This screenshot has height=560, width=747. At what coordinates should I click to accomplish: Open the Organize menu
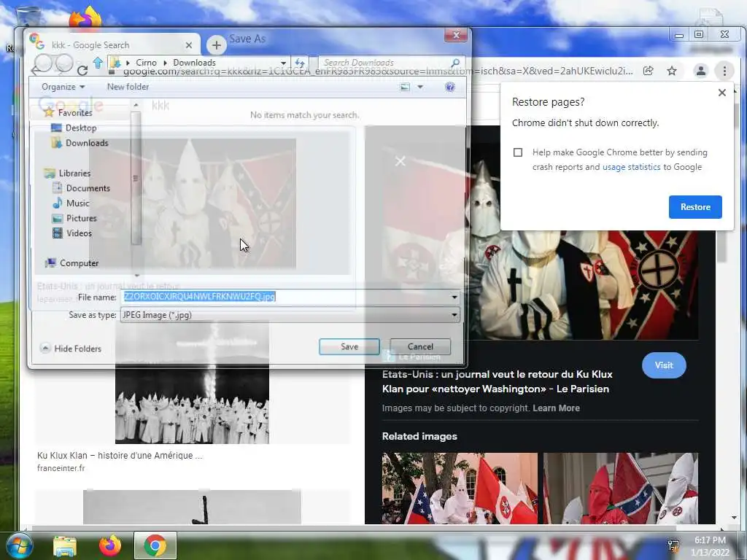coord(63,87)
